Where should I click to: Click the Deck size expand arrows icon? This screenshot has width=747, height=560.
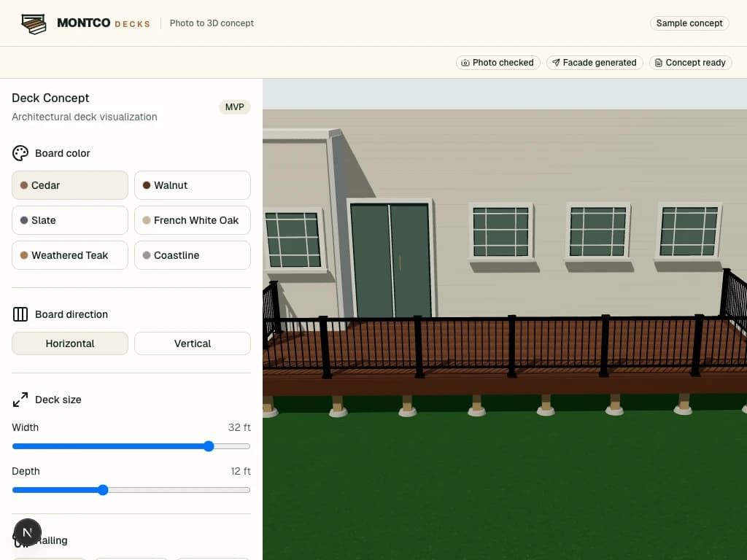point(20,400)
